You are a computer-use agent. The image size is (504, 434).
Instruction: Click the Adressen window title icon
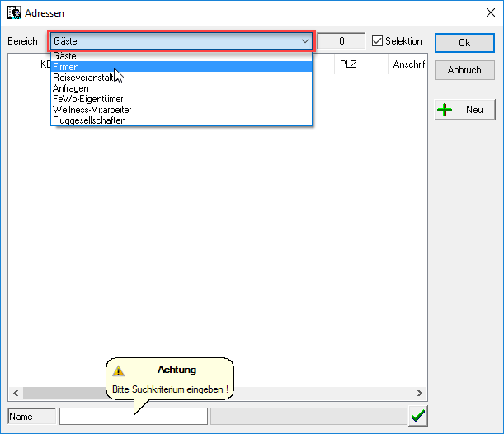click(x=14, y=13)
